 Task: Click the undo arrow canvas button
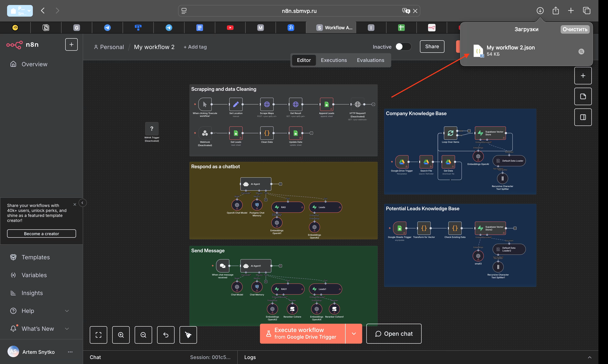166,335
